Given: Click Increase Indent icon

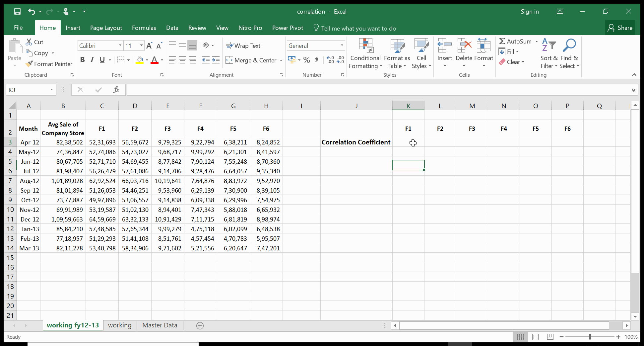Looking at the screenshot, I should pyautogui.click(x=216, y=60).
